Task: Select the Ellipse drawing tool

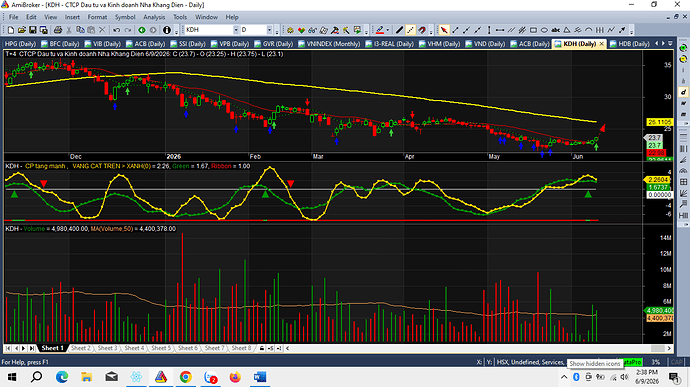Action: [x=544, y=30]
